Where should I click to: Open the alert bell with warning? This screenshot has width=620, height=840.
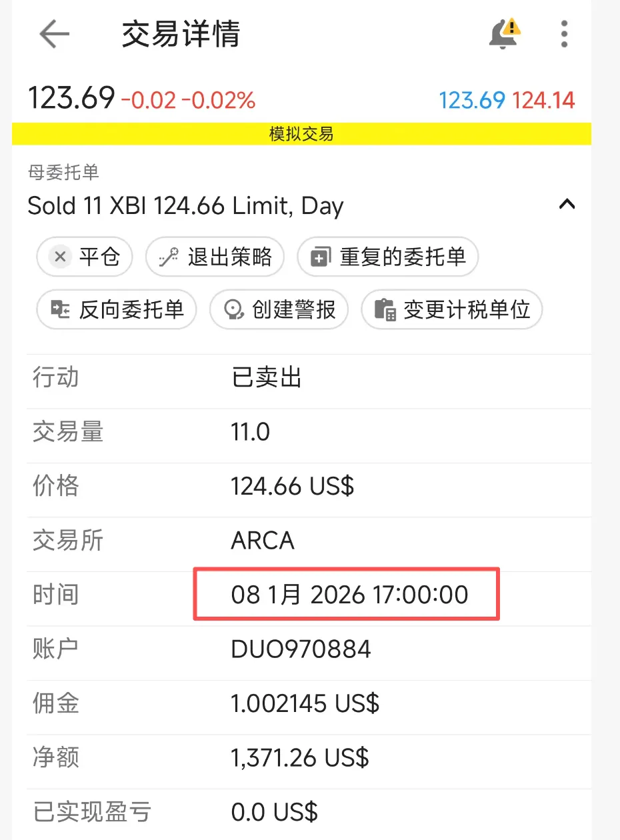505,33
